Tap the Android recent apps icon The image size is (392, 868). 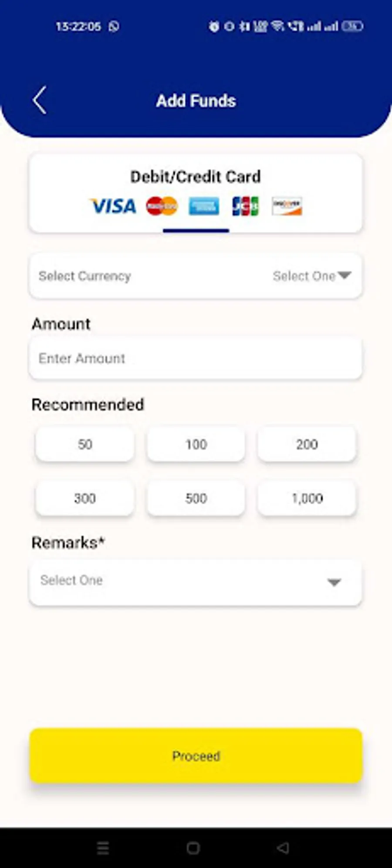103,848
